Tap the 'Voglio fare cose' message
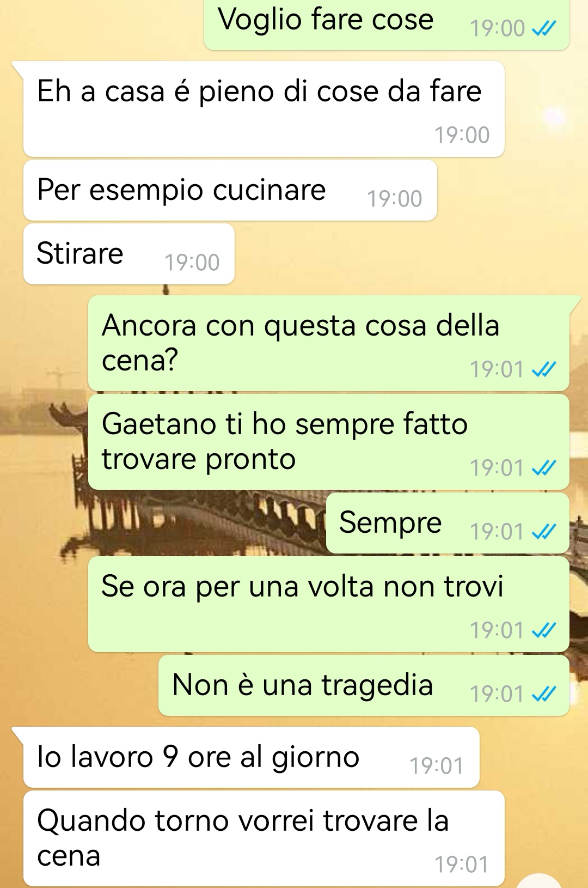 [x=387, y=25]
